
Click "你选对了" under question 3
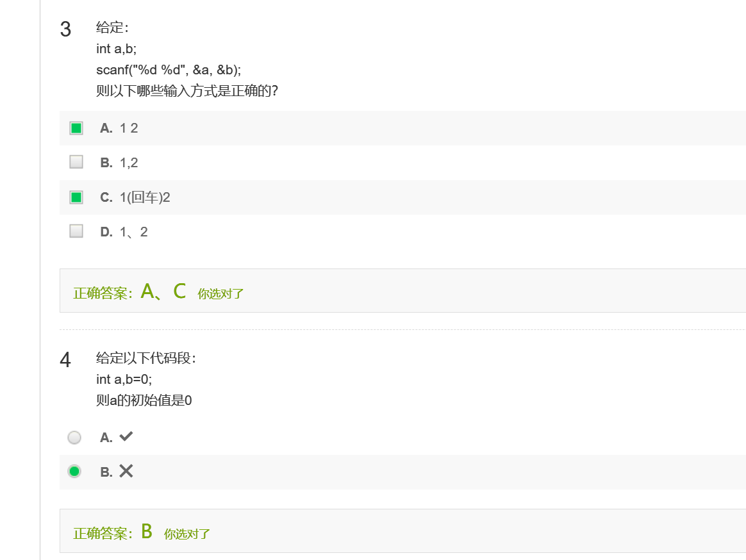click(220, 294)
